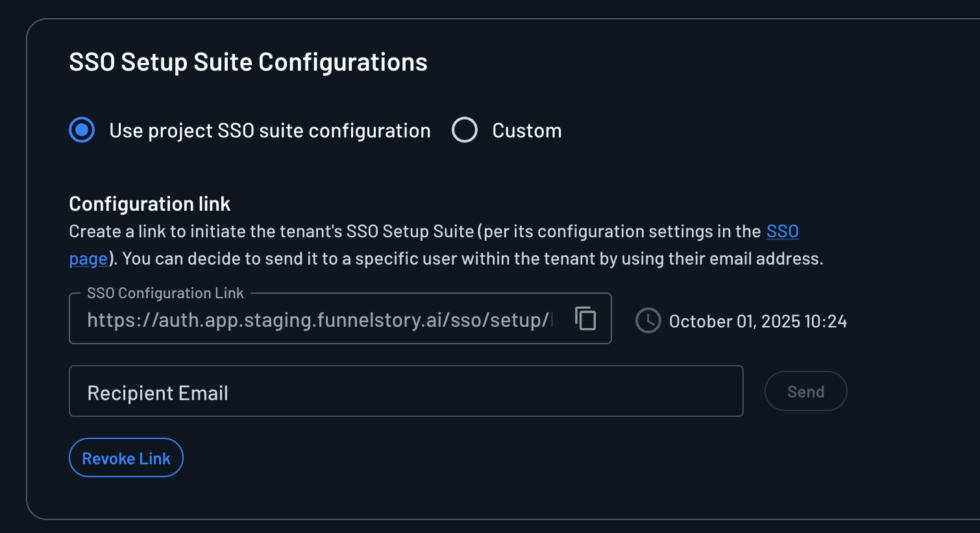Select the SSO Configuration Link text field
The height and width of the screenshot is (533, 980).
click(x=325, y=318)
